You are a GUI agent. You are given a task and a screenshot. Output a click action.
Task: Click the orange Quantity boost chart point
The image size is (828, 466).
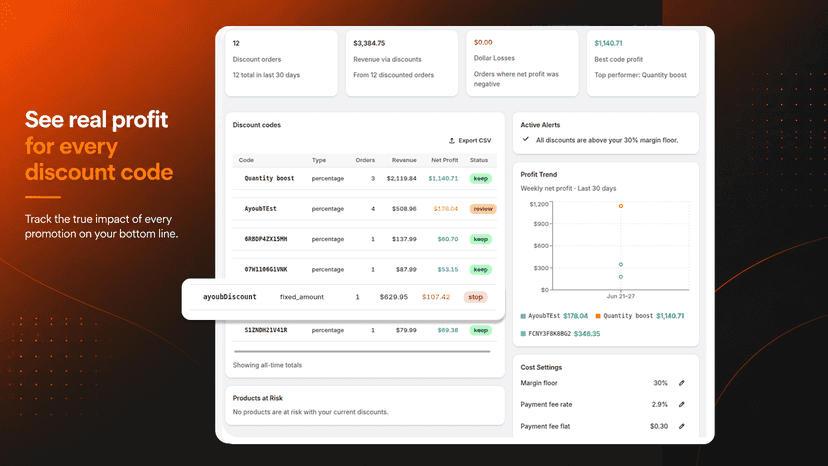(621, 206)
